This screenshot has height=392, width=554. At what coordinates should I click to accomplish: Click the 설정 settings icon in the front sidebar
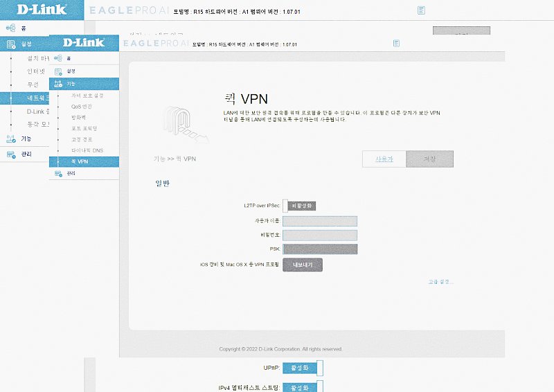click(x=58, y=71)
